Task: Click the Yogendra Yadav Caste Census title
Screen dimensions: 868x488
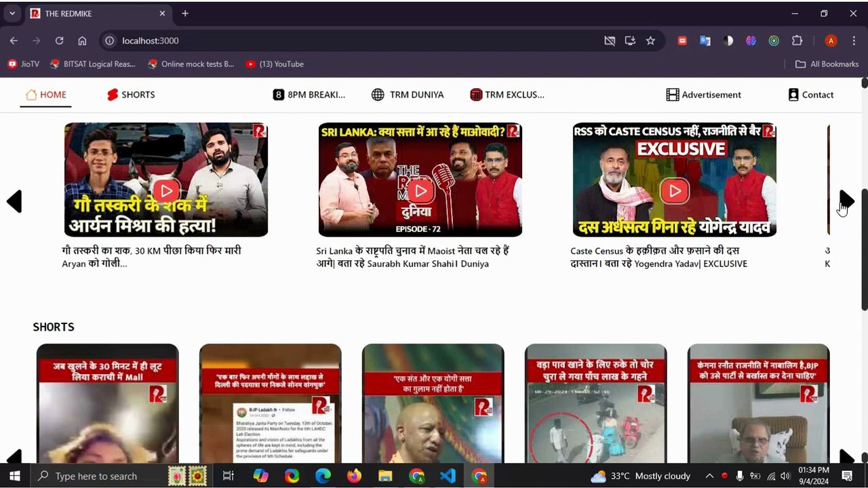Action: coord(658,257)
